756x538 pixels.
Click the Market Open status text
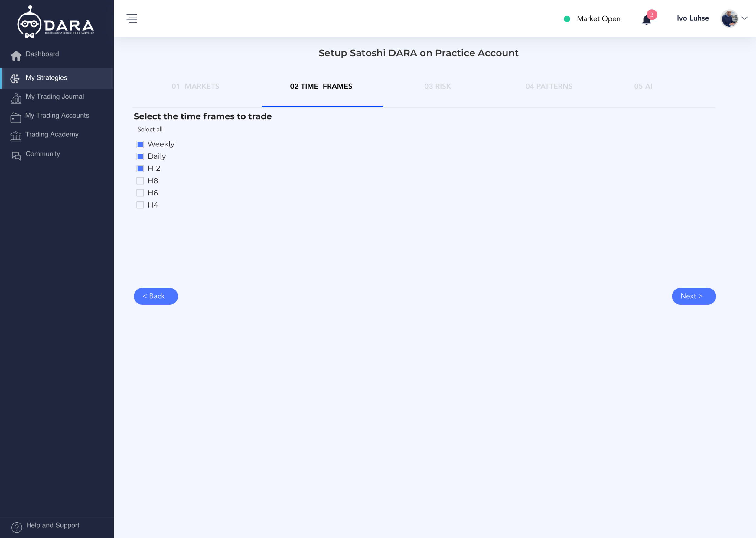(598, 19)
